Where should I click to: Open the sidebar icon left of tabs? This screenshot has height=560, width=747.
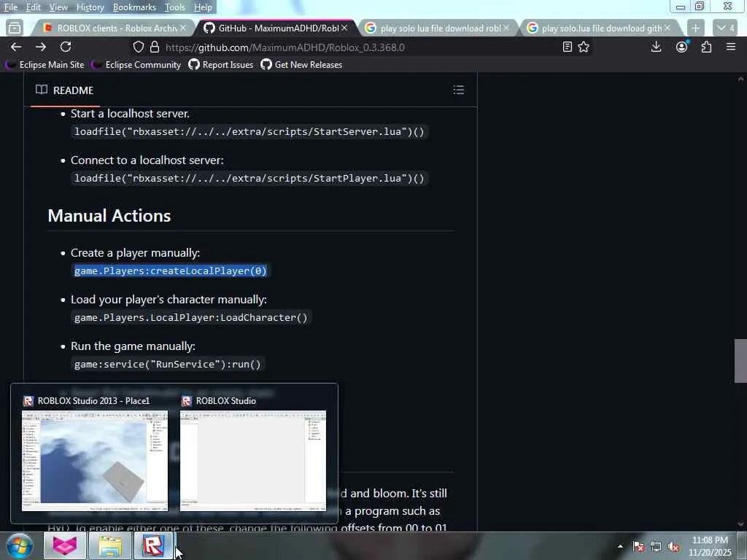[x=15, y=28]
